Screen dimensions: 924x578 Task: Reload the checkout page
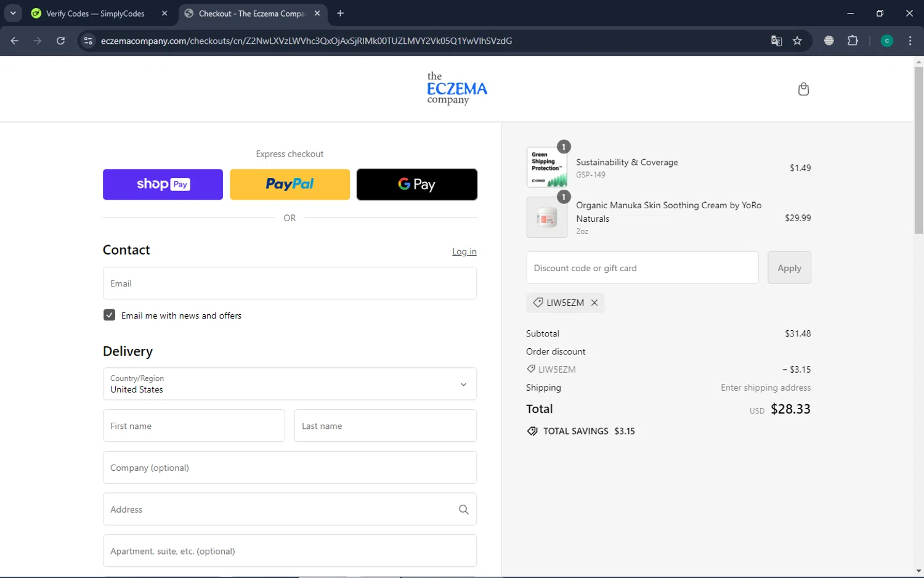click(60, 41)
